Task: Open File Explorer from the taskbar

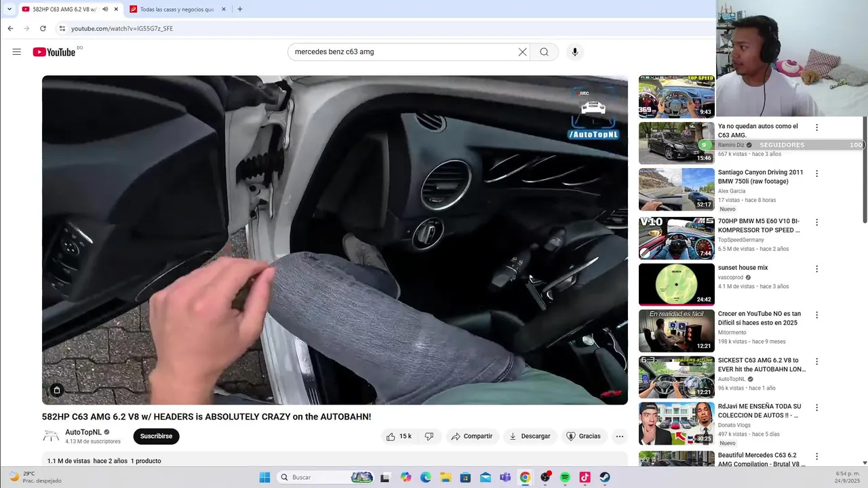Action: (446, 477)
